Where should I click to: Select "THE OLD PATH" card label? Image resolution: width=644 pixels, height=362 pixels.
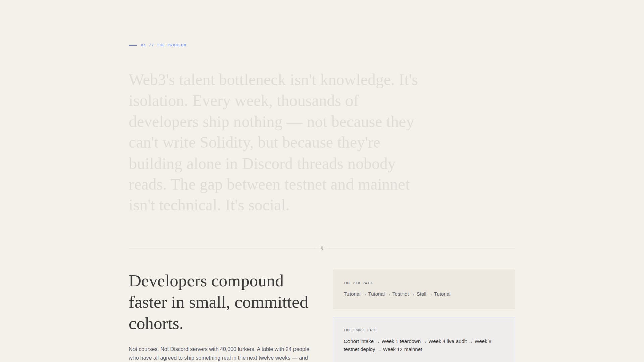point(358,283)
